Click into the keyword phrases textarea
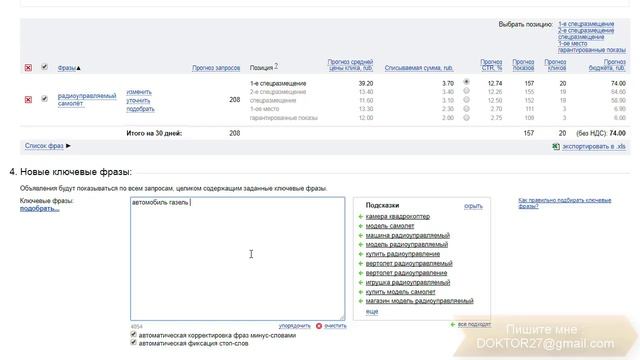 (238, 259)
